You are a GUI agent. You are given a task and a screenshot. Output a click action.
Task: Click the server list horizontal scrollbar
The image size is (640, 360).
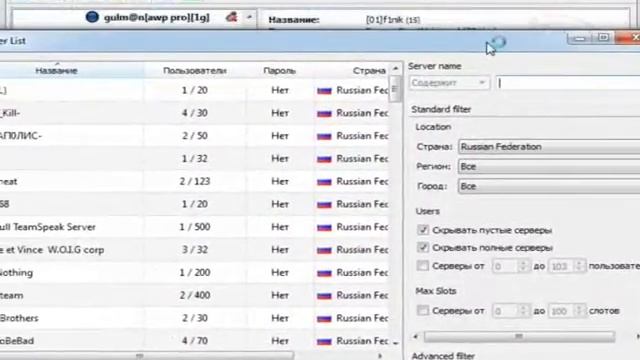(147, 356)
